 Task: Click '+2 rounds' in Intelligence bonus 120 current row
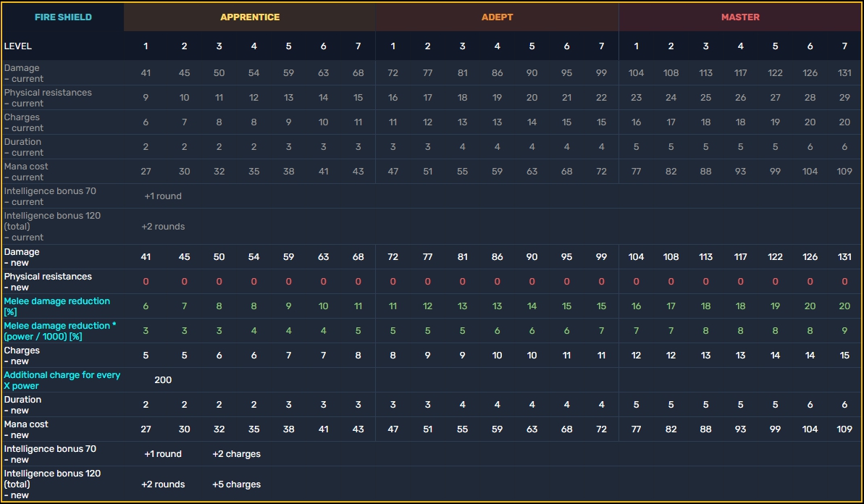coord(162,227)
